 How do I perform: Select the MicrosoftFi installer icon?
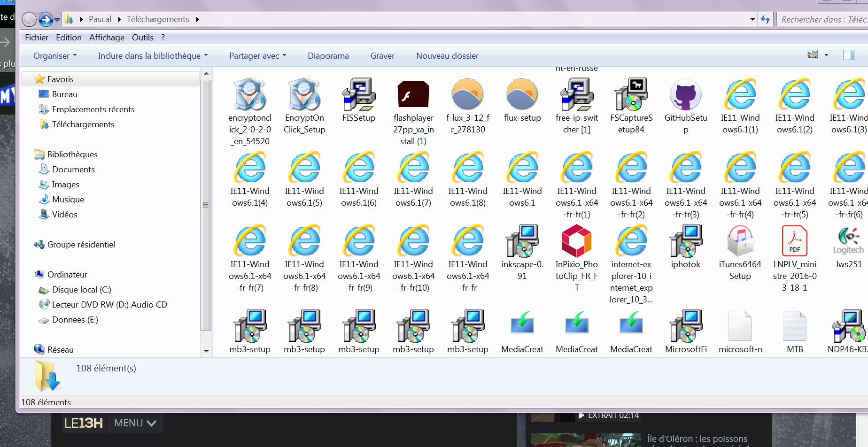click(686, 325)
